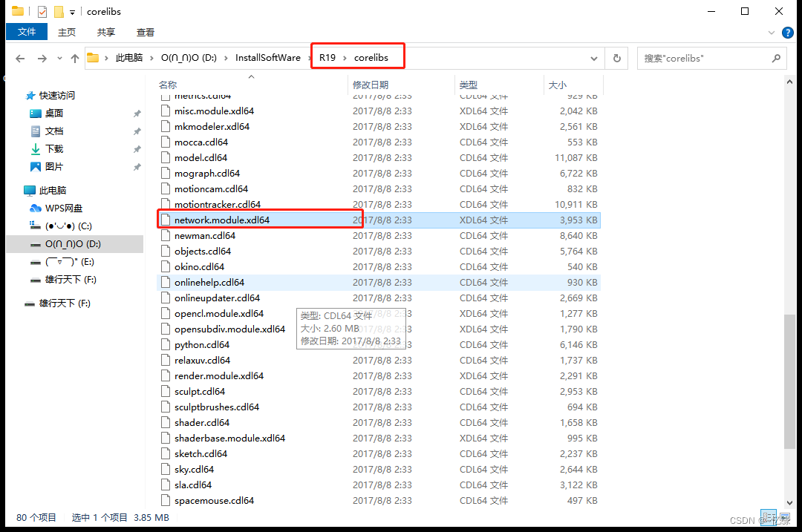Open the address bar history dropdown
This screenshot has height=532, width=802.
[x=594, y=59]
